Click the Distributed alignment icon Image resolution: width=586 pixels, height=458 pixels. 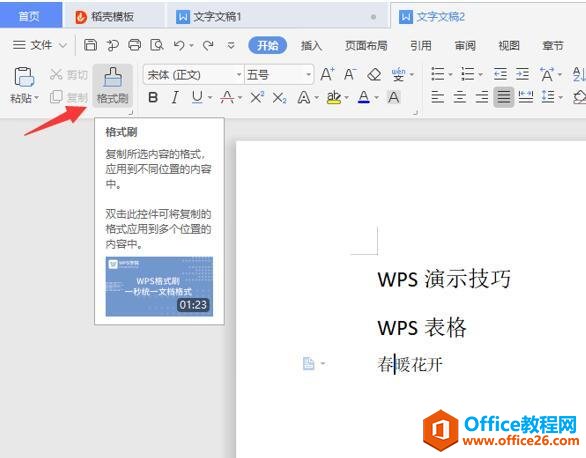click(x=526, y=98)
